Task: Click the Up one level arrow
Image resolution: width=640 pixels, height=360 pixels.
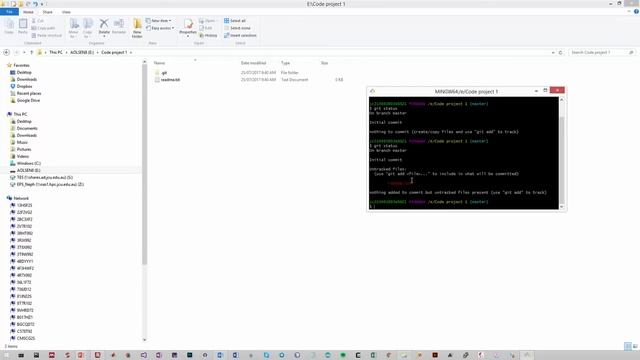Action: pos(31,52)
